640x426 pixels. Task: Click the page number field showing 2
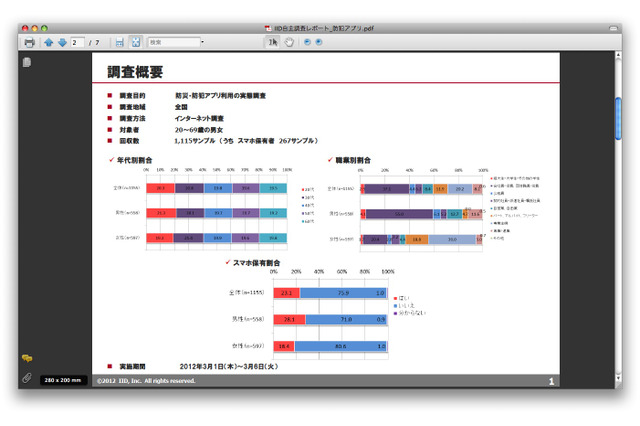coord(78,42)
